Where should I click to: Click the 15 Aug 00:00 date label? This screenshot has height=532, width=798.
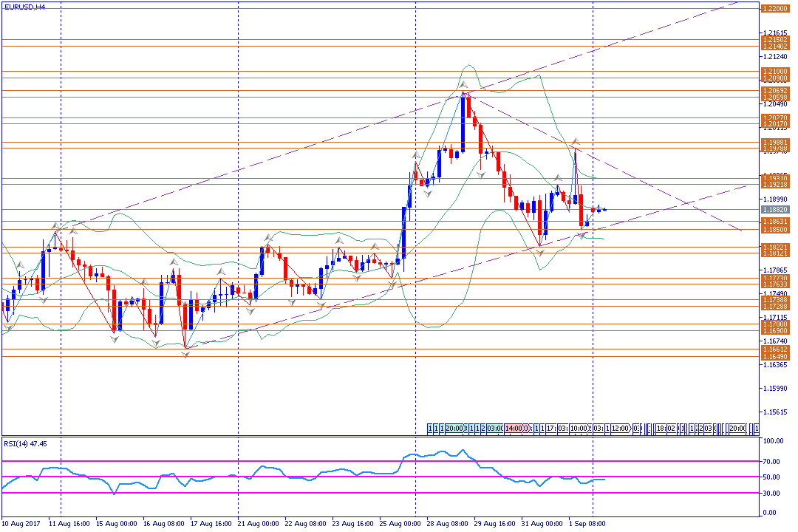(117, 523)
